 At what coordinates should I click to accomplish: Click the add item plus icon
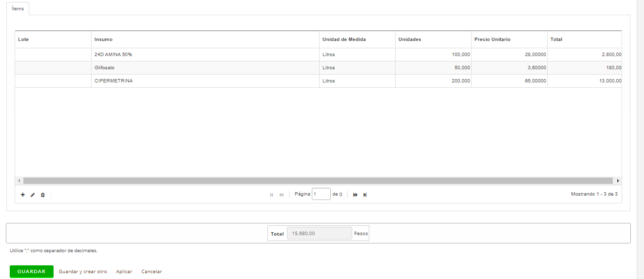[23, 195]
